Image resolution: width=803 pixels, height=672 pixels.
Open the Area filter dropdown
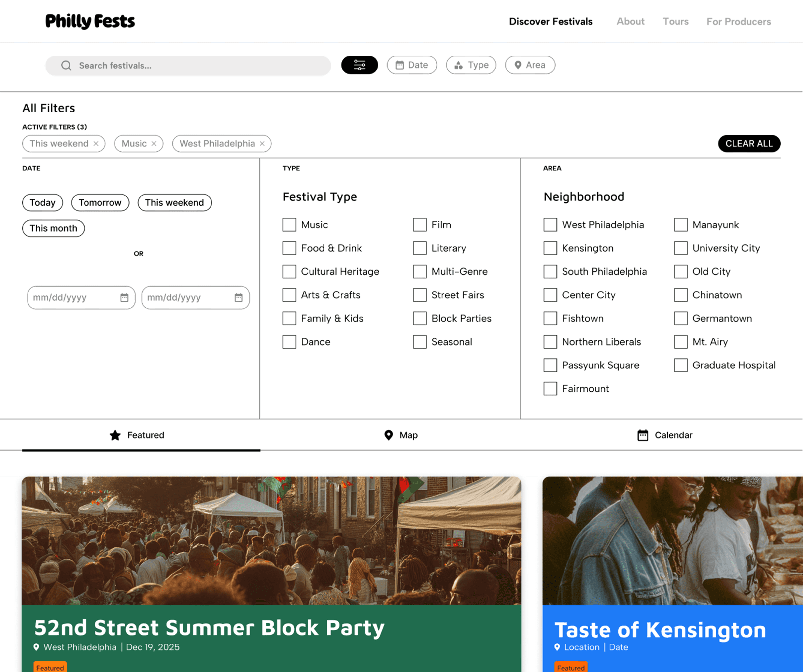530,65
